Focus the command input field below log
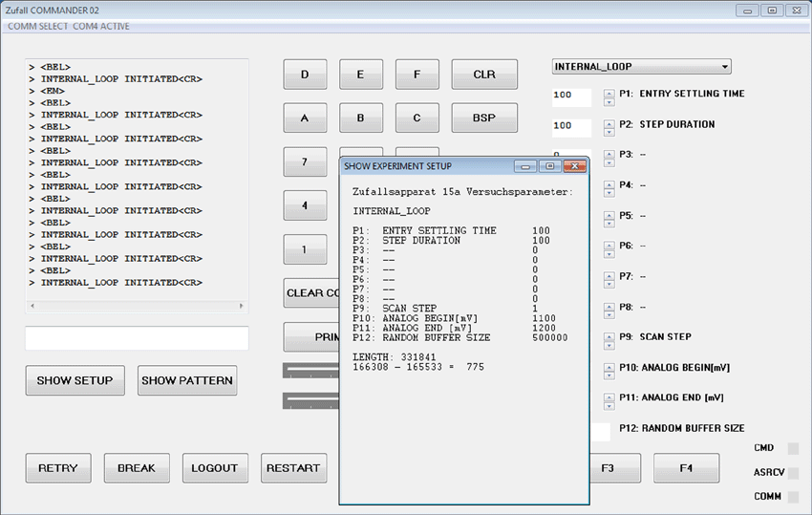 [137, 338]
